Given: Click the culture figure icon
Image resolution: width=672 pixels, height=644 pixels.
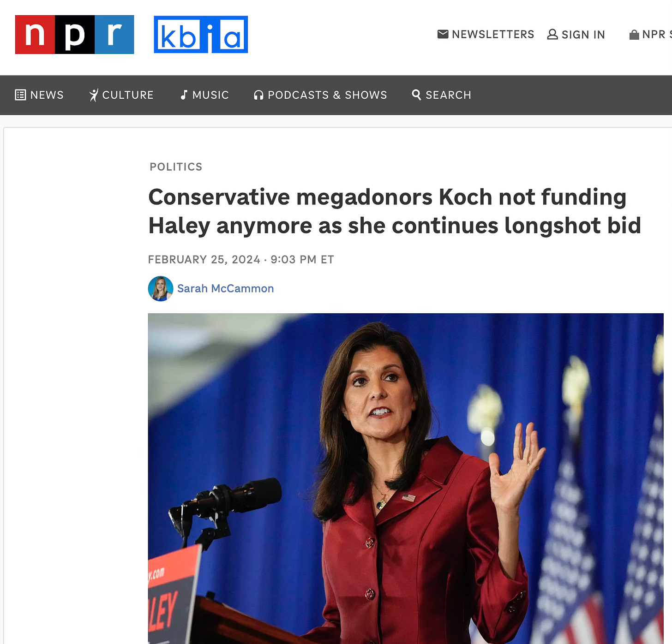Looking at the screenshot, I should pyautogui.click(x=94, y=95).
